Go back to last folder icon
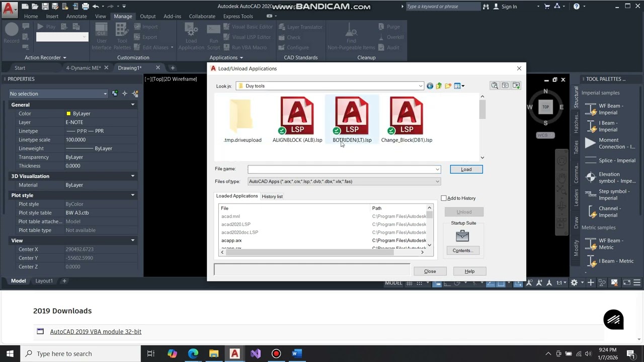The image size is (644, 362). pos(430,86)
